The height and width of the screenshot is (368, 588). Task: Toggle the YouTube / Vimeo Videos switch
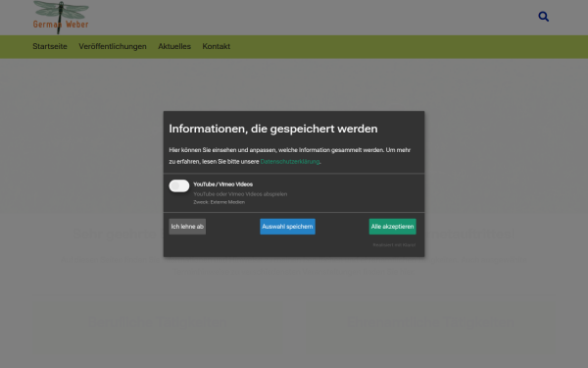tap(179, 185)
